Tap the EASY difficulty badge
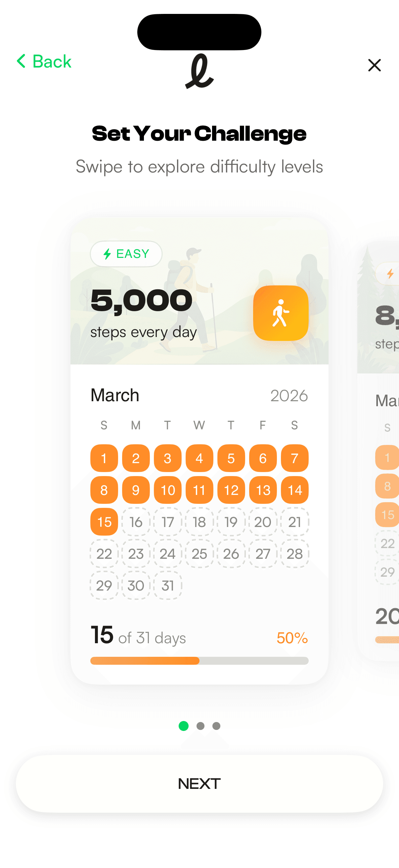This screenshot has height=868, width=399. coord(126,254)
